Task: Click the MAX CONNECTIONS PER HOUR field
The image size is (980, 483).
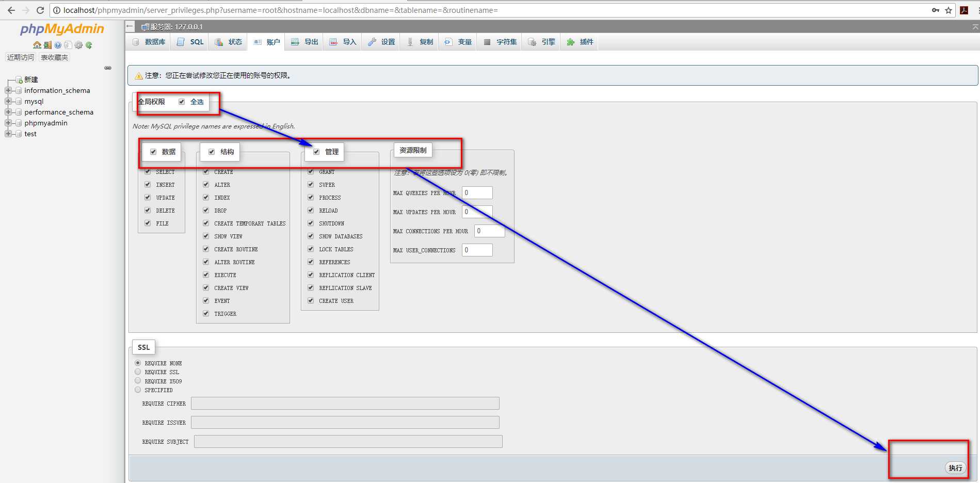Action: [x=489, y=231]
